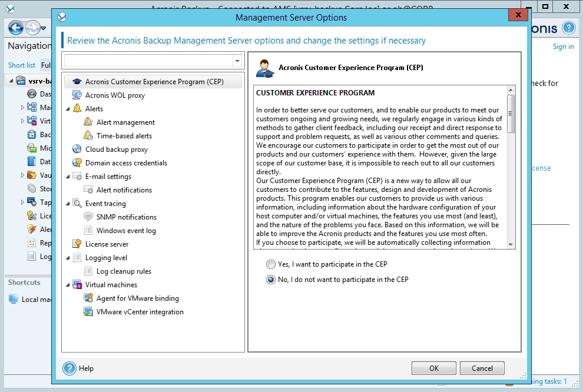The width and height of the screenshot is (583, 392).
Task: Click the Alerts bell icon
Action: 77,108
